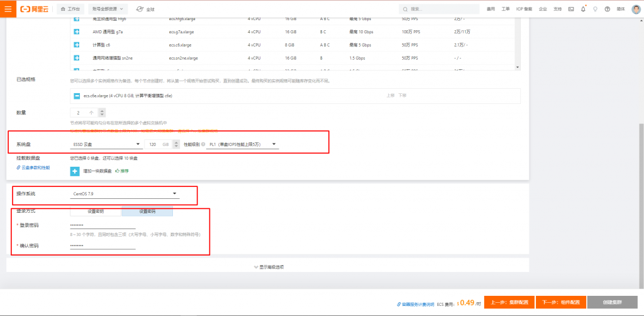Open the 容器服务计费说明 link
Screen dimensions: 644x316
(416, 303)
